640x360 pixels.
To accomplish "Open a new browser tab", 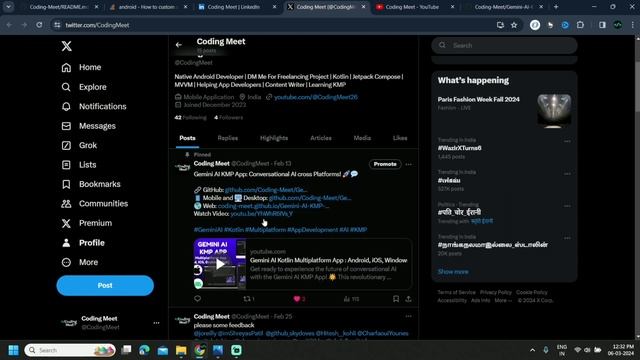I will click(556, 7).
